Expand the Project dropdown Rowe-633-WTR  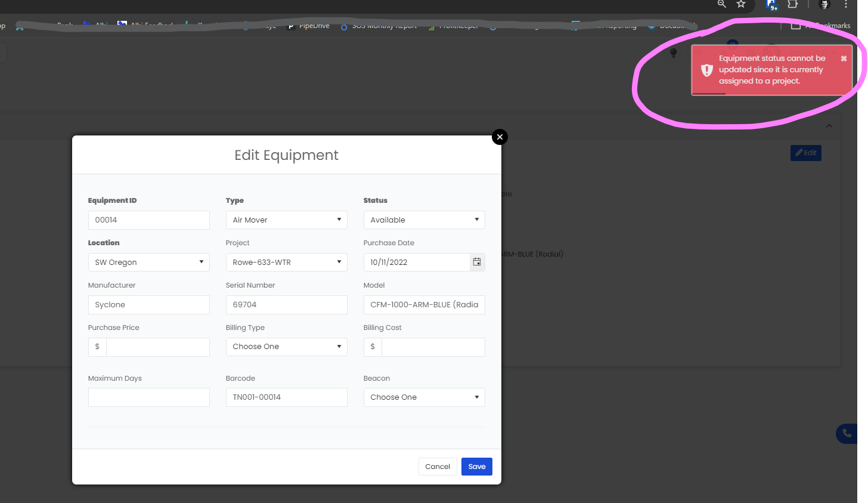[286, 262]
